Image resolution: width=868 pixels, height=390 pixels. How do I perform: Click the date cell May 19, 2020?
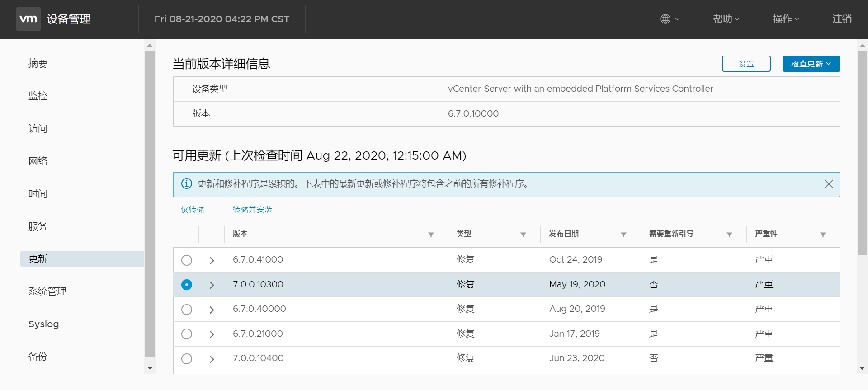[577, 285]
